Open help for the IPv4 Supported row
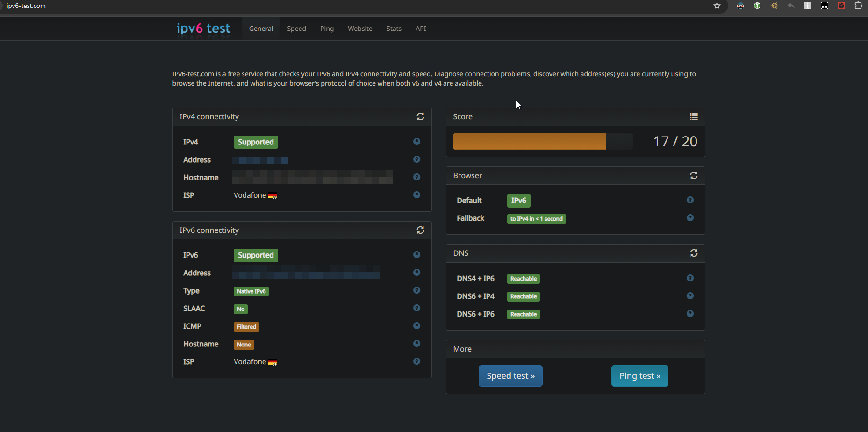This screenshot has height=432, width=868. pos(416,142)
